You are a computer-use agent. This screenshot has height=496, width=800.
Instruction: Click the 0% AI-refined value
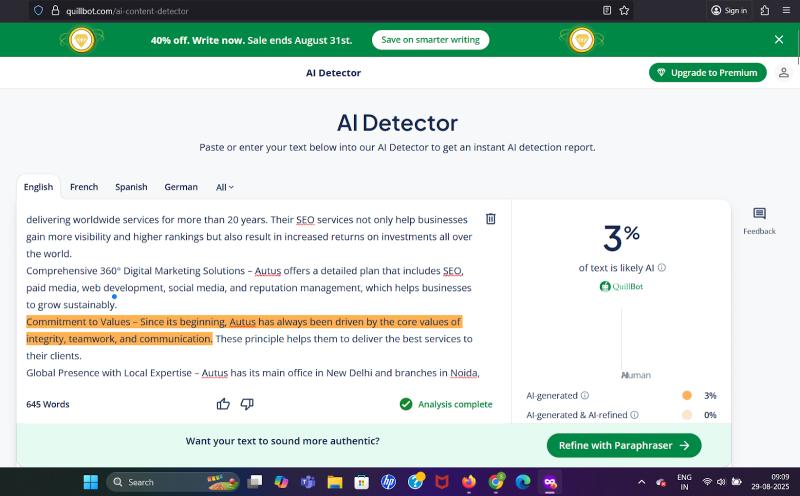point(710,415)
